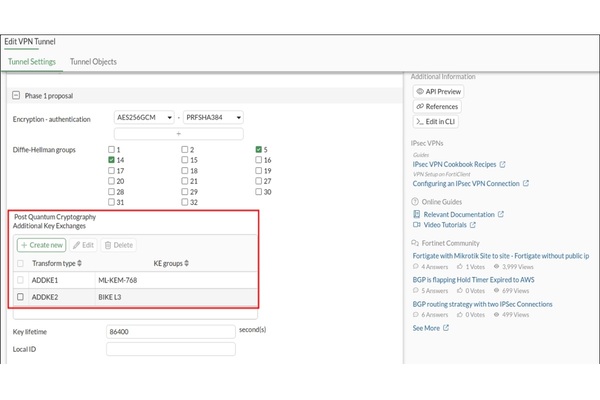
Task: Add another encryption-authentication pair with plus bar
Action: [x=179, y=133]
